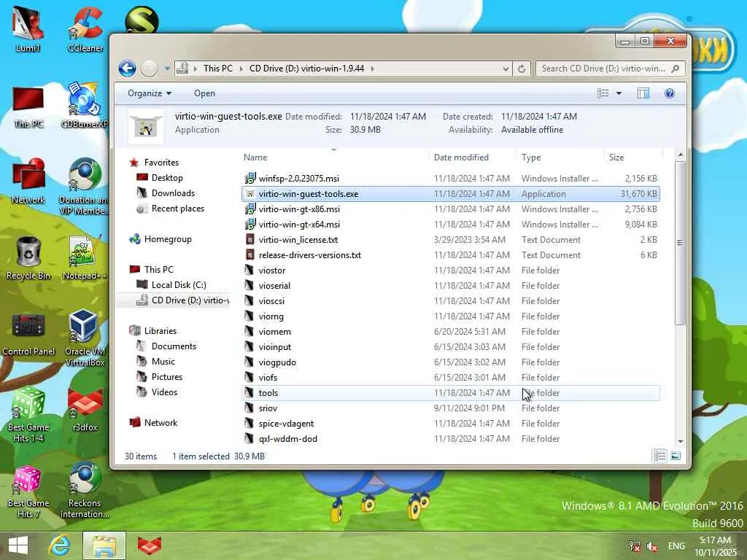This screenshot has height=560, width=747.
Task: Click the muted volume tray icon
Action: [x=652, y=546]
